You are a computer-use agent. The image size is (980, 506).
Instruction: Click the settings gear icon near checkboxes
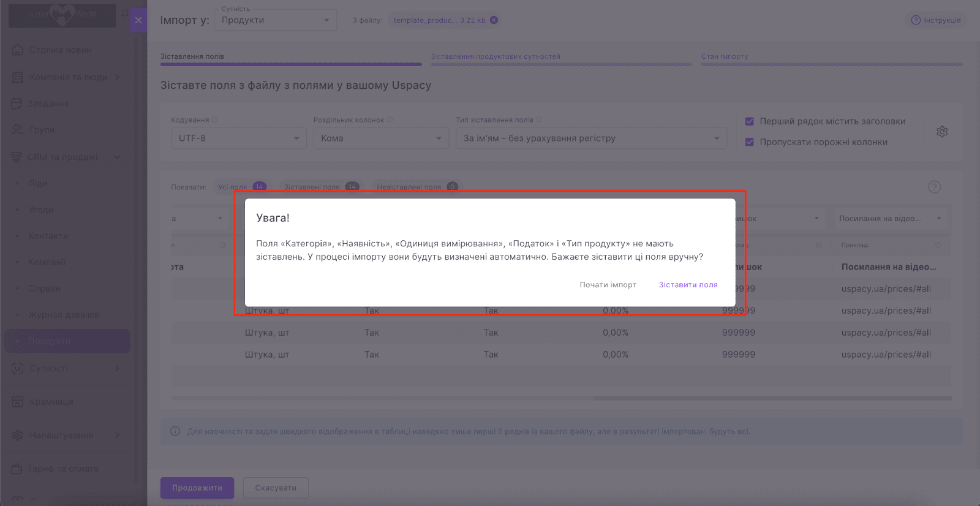[x=942, y=132]
